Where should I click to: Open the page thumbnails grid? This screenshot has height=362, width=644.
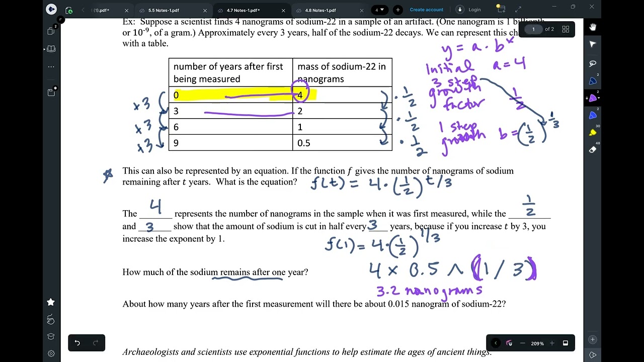(566, 29)
